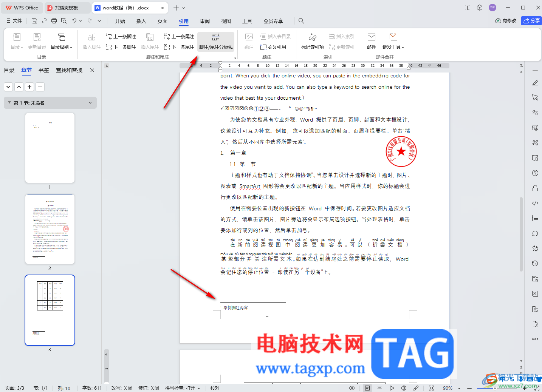542x392 pixels.
Task: Switch to the Review (审阅) ribbon tab
Action: (205, 21)
